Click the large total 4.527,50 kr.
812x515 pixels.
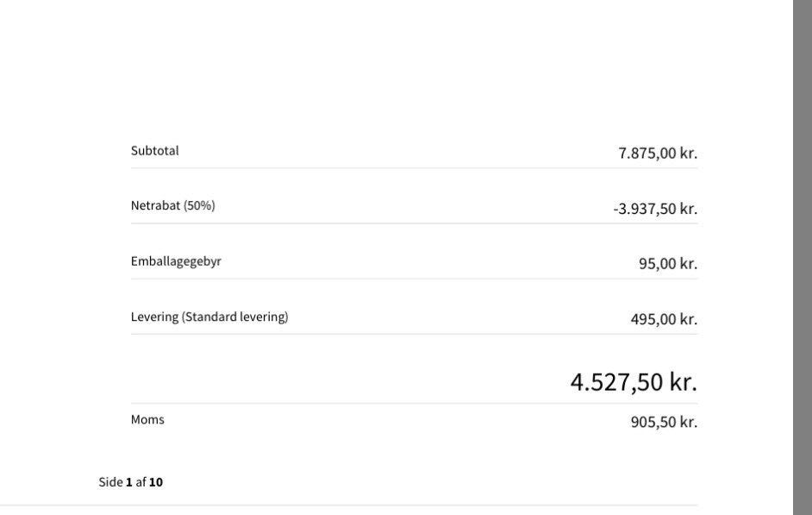[x=634, y=382]
